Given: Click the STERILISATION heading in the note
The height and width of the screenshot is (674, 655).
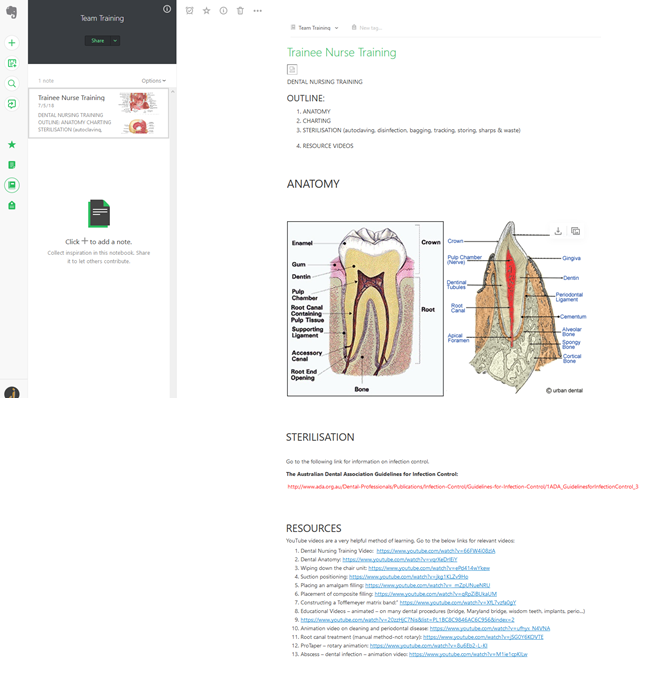Looking at the screenshot, I should pos(320,437).
